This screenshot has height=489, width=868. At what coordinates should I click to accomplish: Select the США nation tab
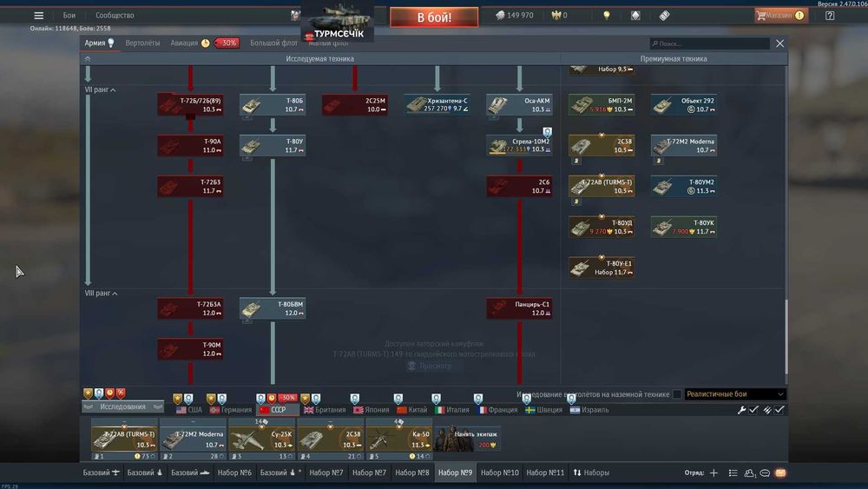point(188,410)
